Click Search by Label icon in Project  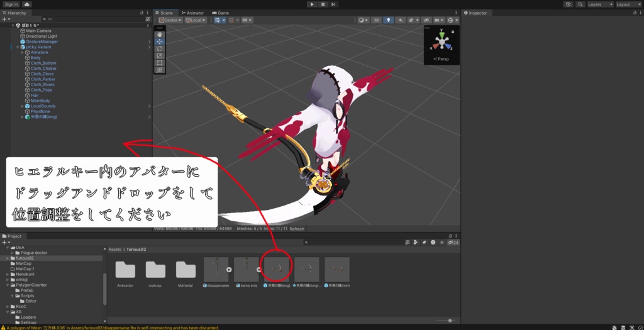pos(425,242)
